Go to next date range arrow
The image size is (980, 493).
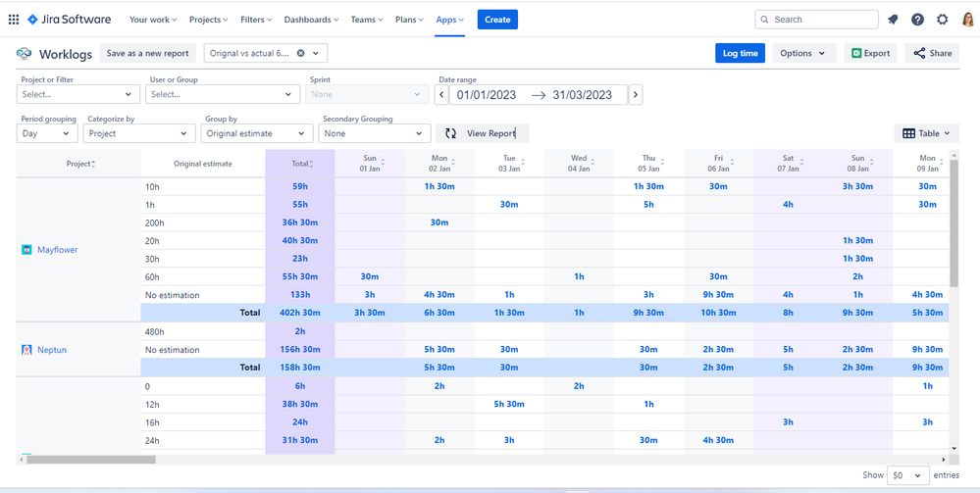[x=636, y=95]
